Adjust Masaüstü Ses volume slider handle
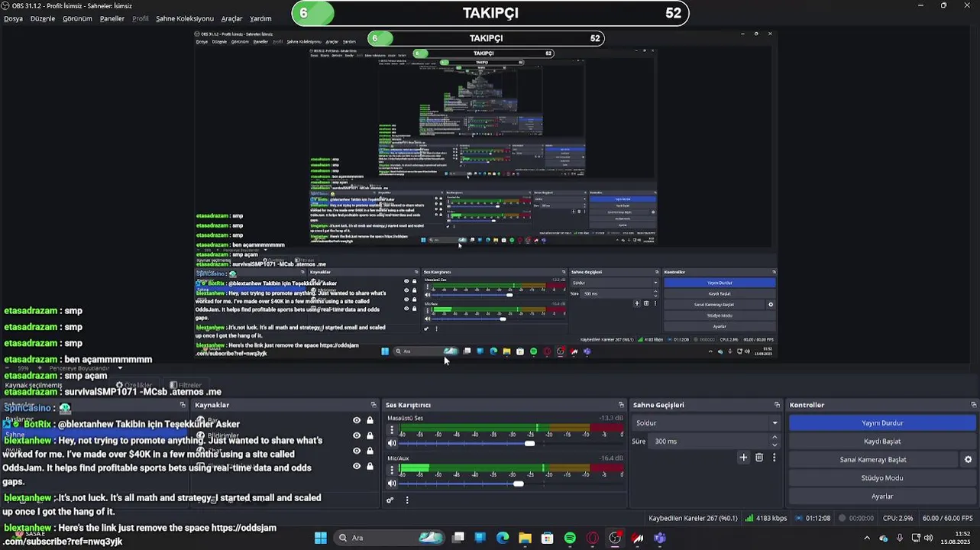This screenshot has width=980, height=550. [x=529, y=444]
